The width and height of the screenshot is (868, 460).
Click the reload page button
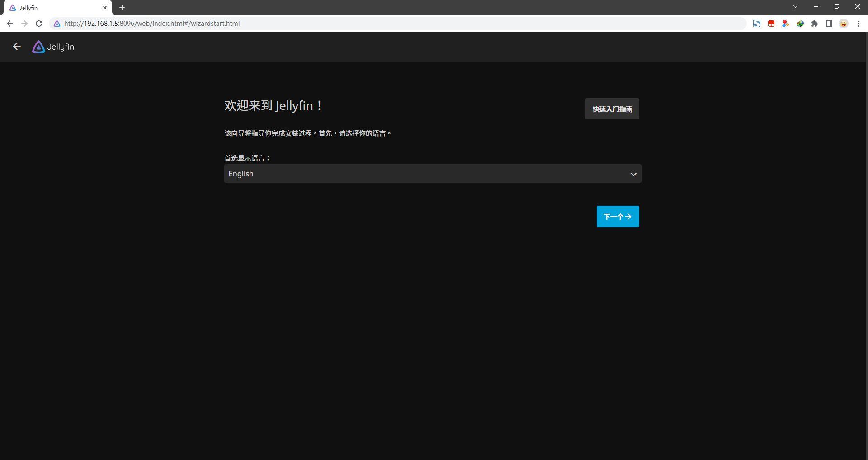pyautogui.click(x=39, y=24)
